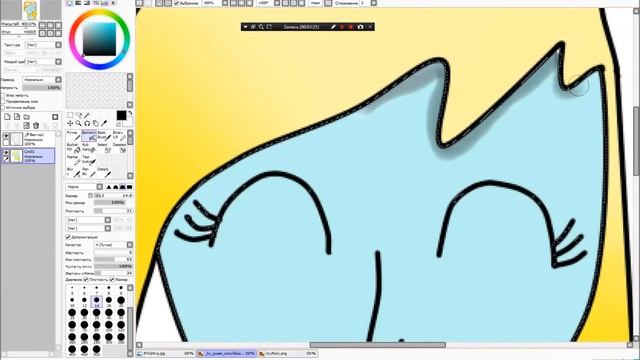
Task: Create a new layer folder
Action: click(27, 117)
